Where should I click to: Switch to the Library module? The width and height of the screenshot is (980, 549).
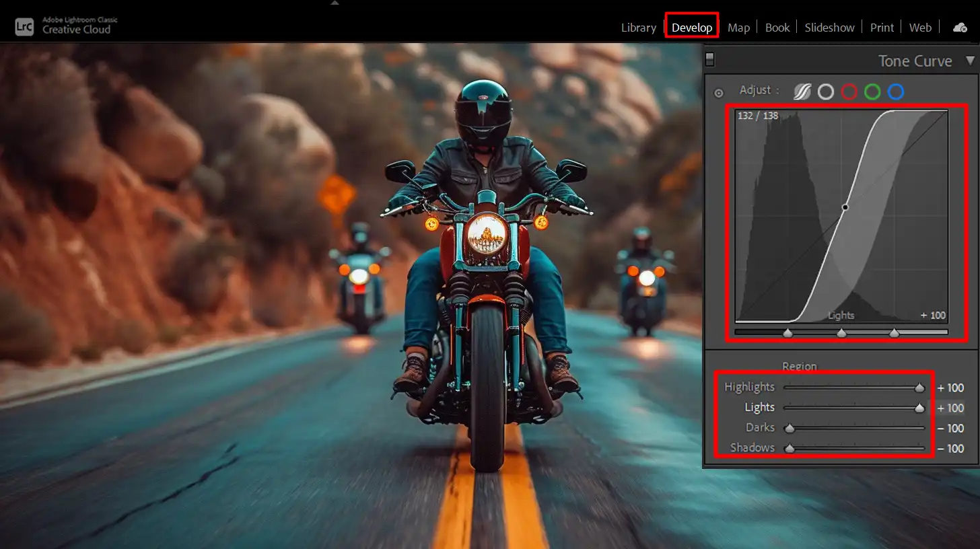(x=638, y=28)
